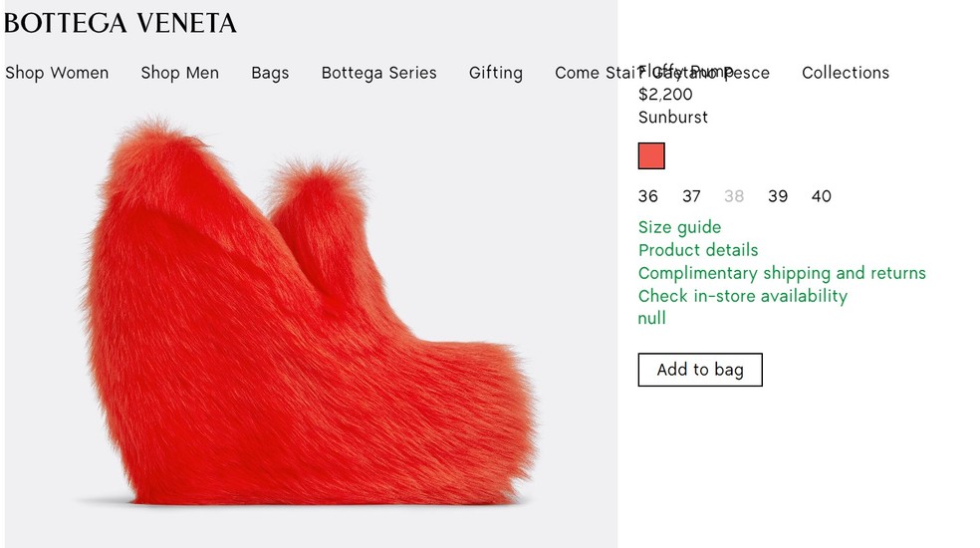Select size 39
980x548 pixels.
tap(778, 196)
